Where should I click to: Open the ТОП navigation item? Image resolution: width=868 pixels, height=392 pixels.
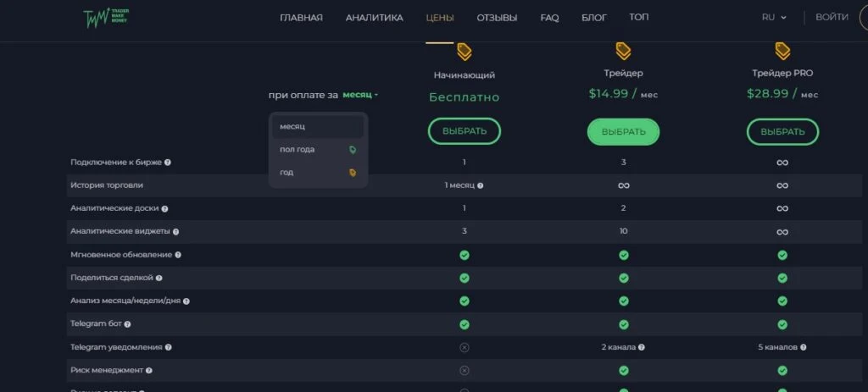[639, 17]
